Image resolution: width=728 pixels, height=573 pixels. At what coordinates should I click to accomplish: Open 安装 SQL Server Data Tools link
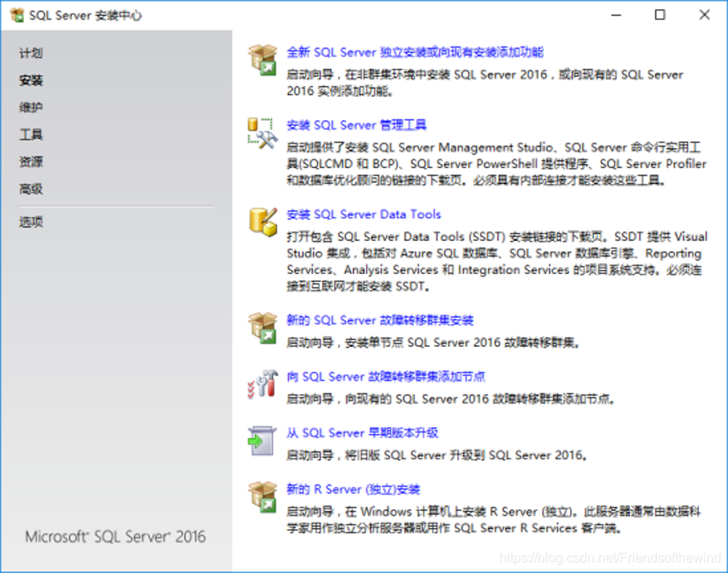364,214
